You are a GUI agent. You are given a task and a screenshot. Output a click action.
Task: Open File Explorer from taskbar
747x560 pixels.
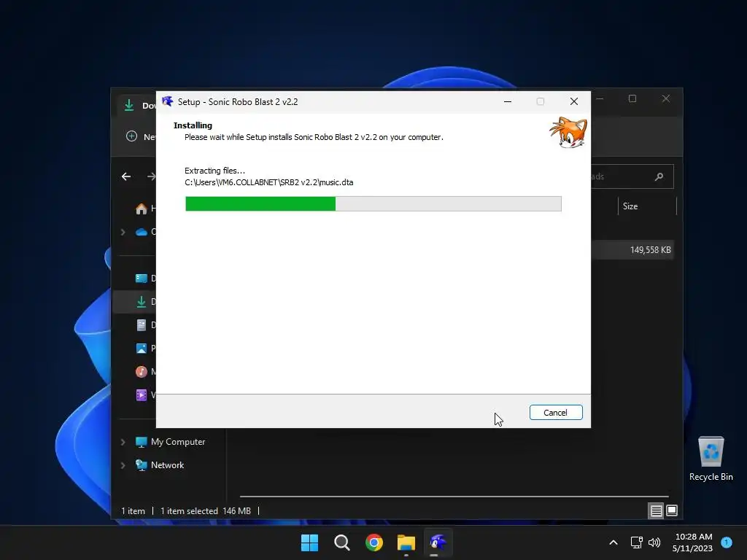406,542
